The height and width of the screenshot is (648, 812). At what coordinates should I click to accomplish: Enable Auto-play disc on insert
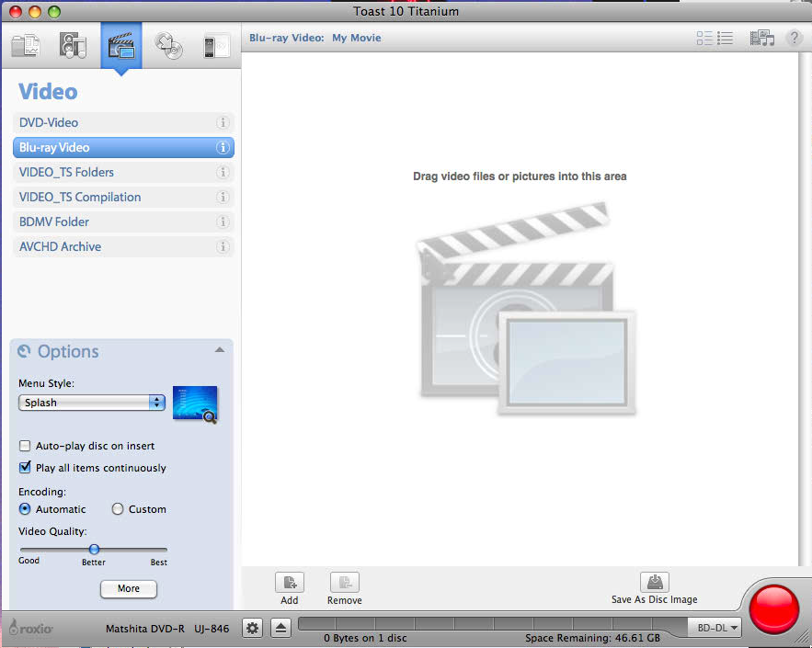(24, 446)
